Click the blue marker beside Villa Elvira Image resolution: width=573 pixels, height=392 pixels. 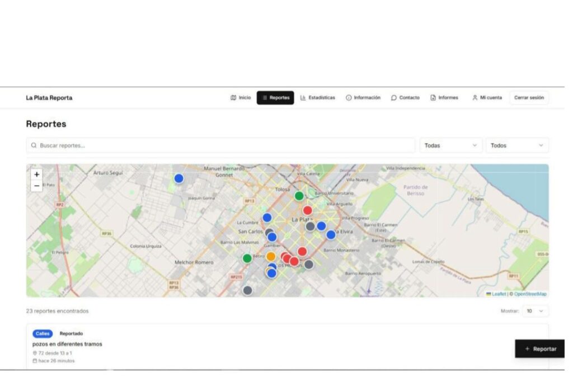pyautogui.click(x=331, y=235)
